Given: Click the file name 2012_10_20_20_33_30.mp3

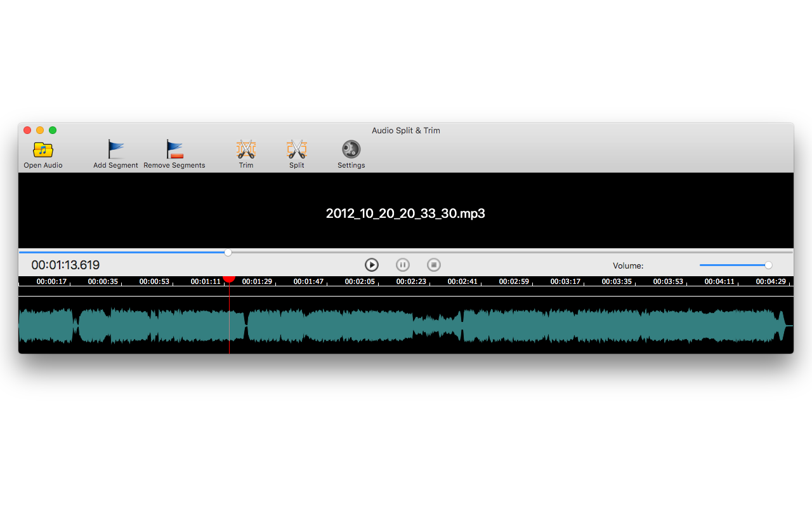Looking at the screenshot, I should pyautogui.click(x=405, y=213).
